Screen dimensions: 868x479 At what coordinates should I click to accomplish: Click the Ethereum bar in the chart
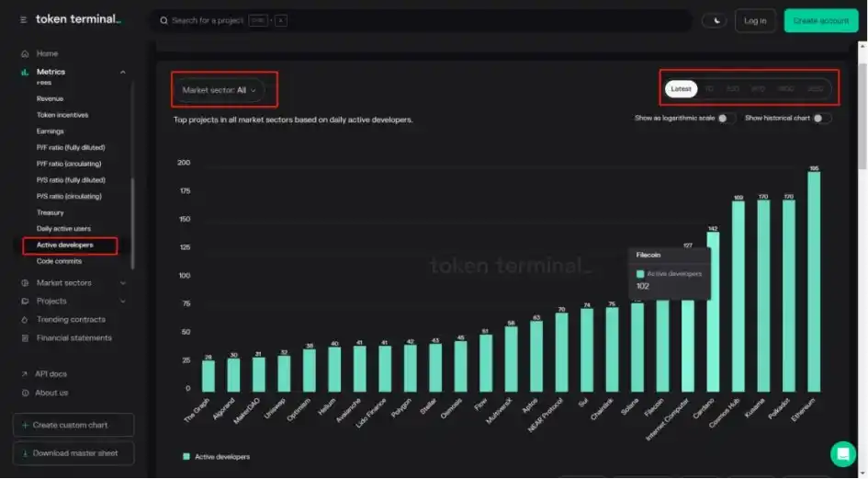814,281
